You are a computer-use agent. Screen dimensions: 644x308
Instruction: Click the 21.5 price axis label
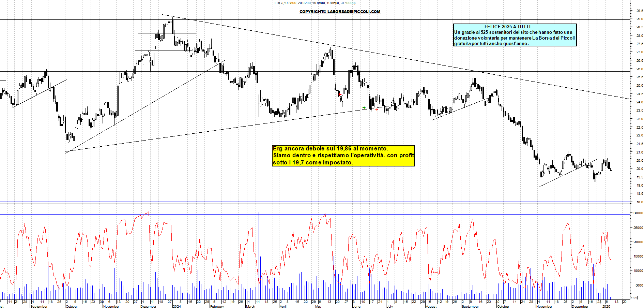tap(640, 144)
